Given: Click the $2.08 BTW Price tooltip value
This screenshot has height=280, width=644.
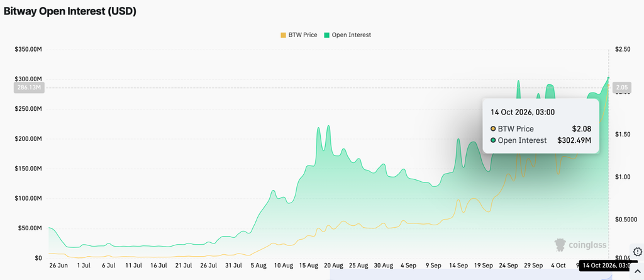Looking at the screenshot, I should 582,129.
